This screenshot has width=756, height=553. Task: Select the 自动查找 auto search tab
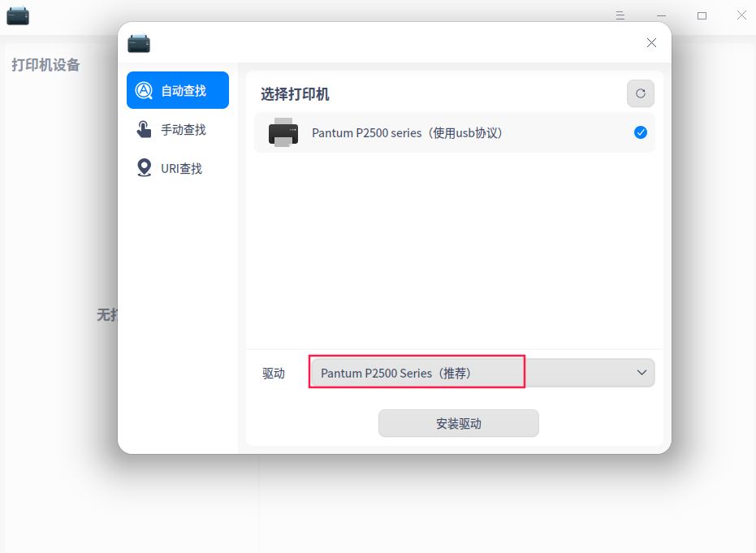point(177,90)
